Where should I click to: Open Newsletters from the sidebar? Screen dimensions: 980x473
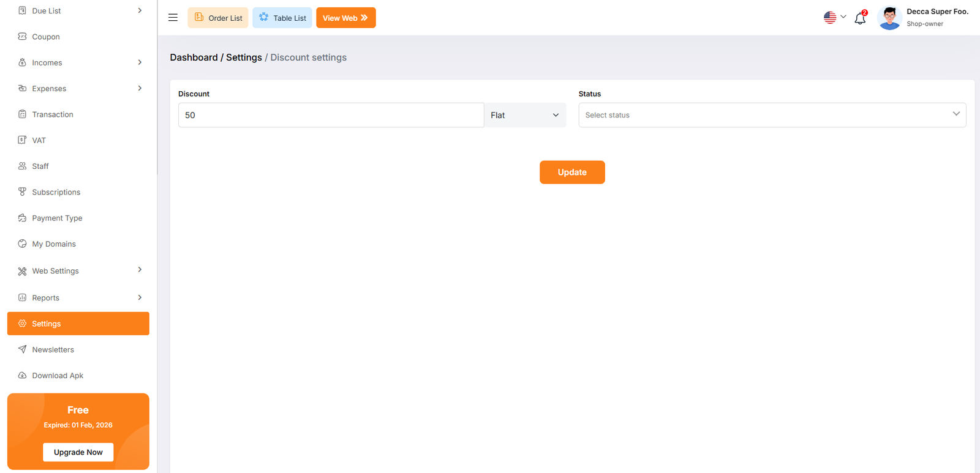click(53, 350)
